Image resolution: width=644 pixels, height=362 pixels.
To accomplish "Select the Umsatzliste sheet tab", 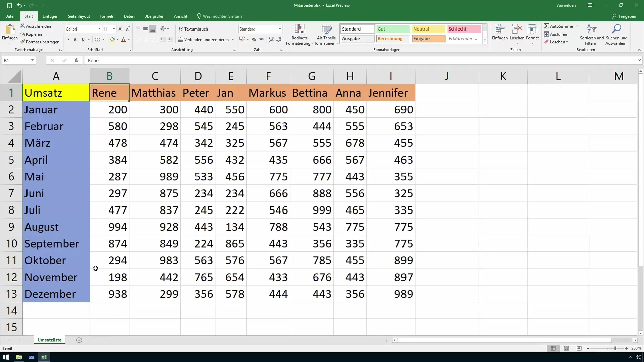I will point(50,340).
